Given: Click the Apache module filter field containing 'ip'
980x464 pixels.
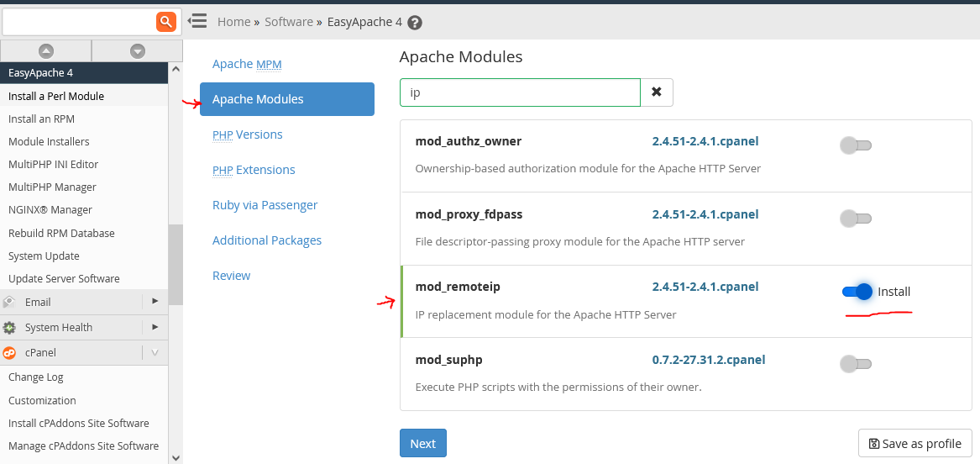Looking at the screenshot, I should pyautogui.click(x=520, y=92).
